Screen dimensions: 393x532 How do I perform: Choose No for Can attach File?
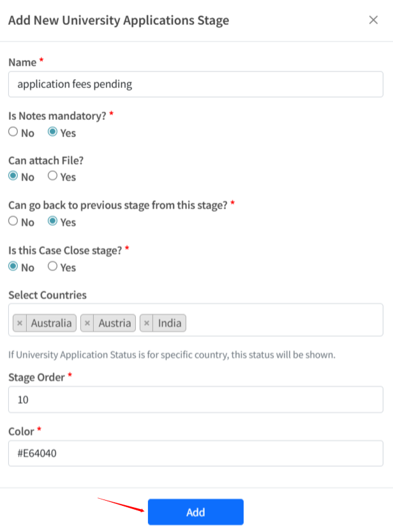click(x=13, y=176)
